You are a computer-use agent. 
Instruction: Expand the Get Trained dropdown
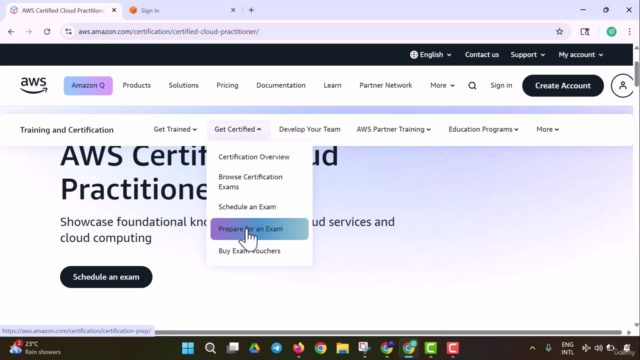coord(175,129)
